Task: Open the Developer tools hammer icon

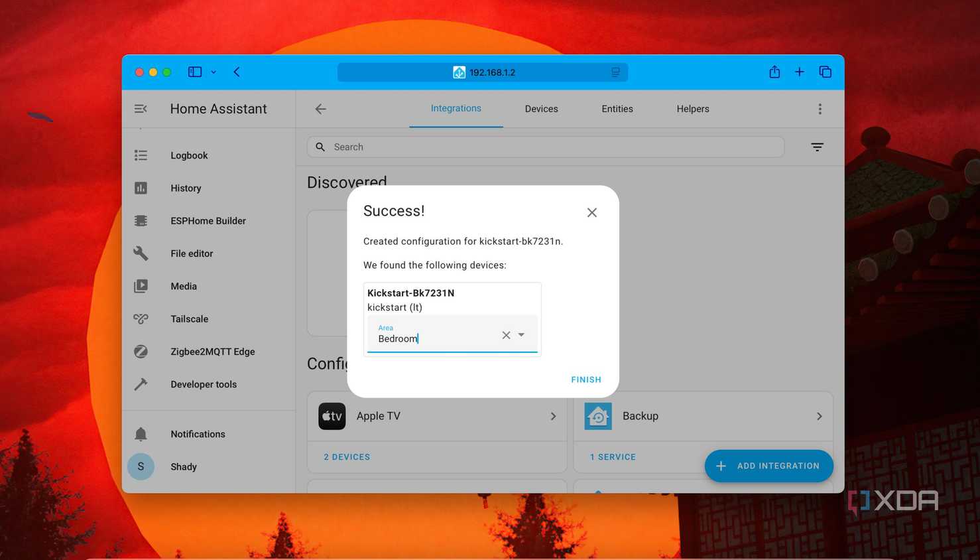Action: [x=141, y=384]
